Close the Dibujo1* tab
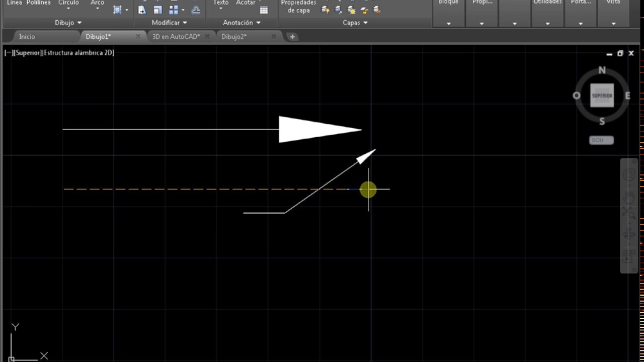Screen dimensions: 644x362 138,37
